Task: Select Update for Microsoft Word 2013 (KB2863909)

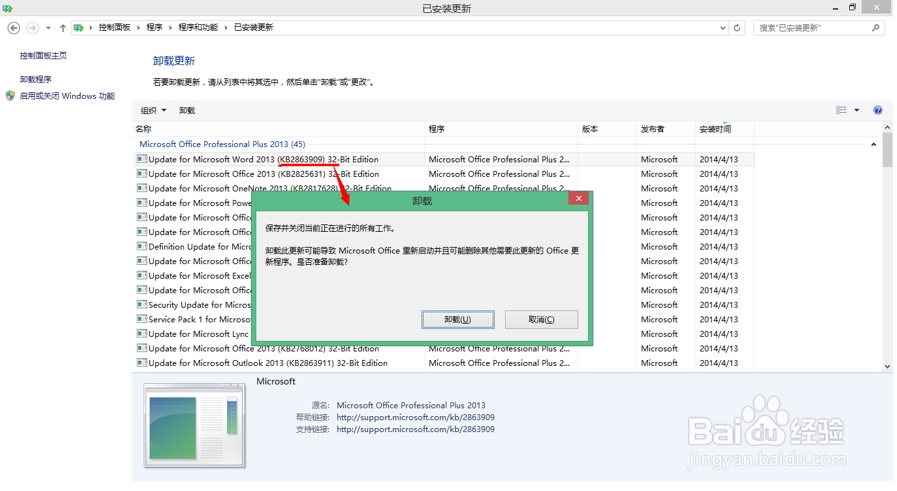Action: pos(444,160)
